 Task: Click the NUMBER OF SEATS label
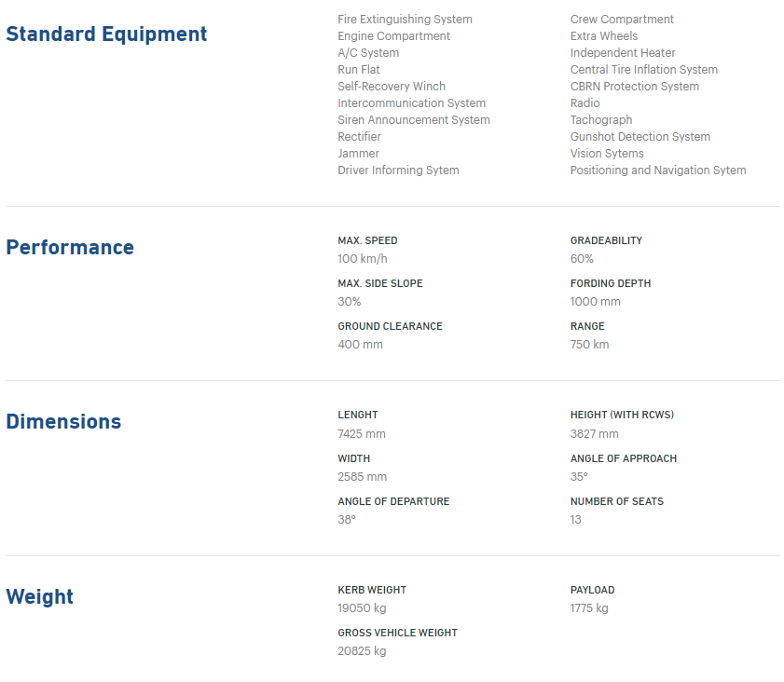[616, 501]
